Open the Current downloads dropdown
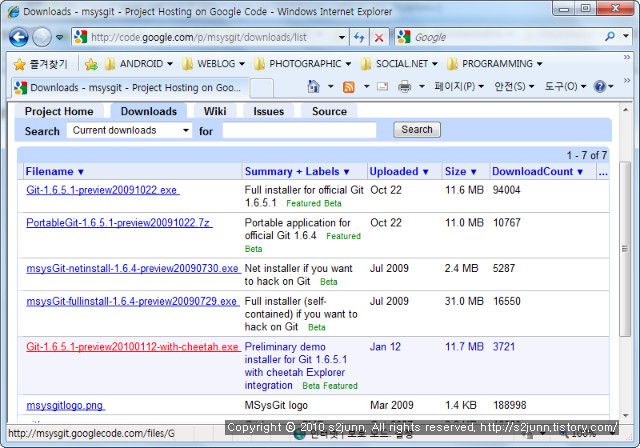 pyautogui.click(x=129, y=131)
